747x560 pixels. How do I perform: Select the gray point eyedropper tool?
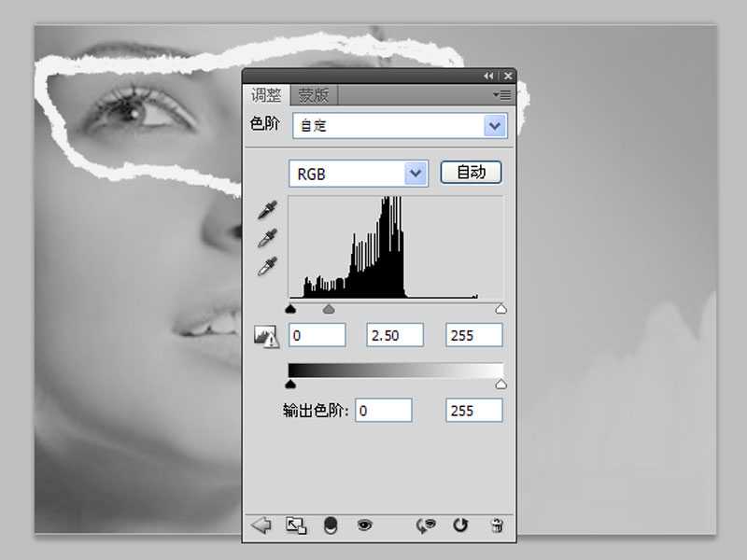click(x=266, y=237)
